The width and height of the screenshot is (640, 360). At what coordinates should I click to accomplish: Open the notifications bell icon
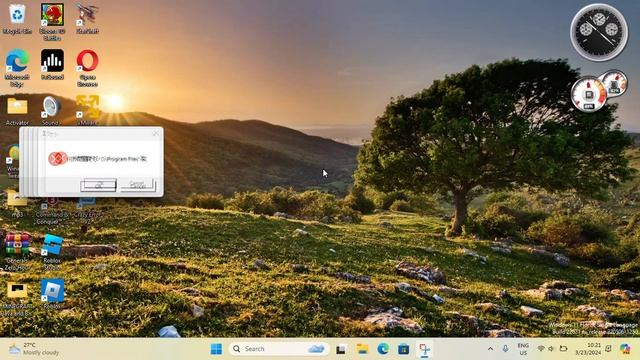pyautogui.click(x=608, y=349)
